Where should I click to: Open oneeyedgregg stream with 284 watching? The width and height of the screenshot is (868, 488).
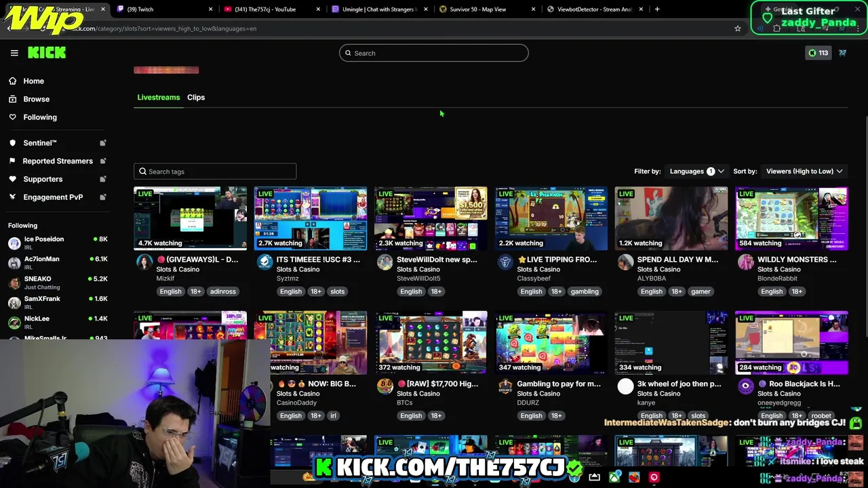(791, 342)
